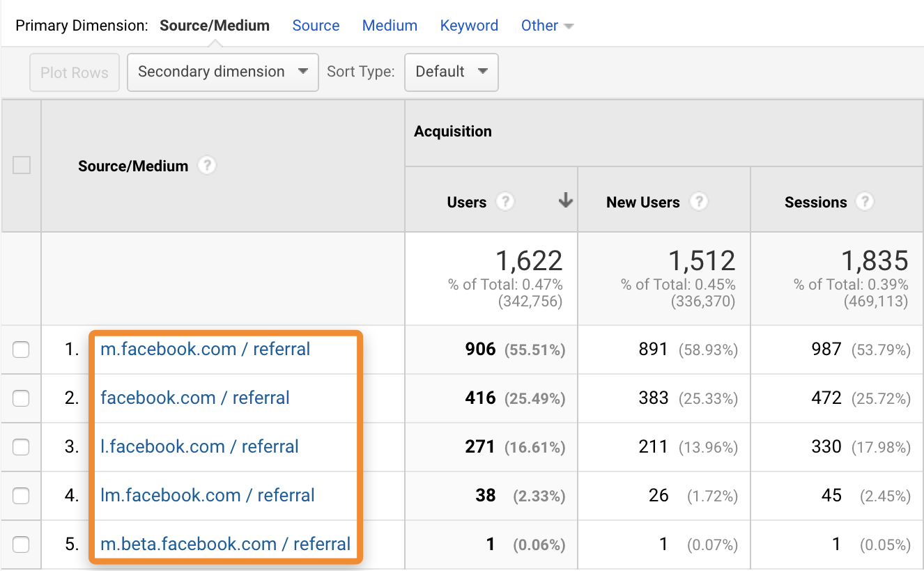Select the m.facebook.com / referral row checkbox
Viewport: 924px width, 571px height.
point(21,349)
